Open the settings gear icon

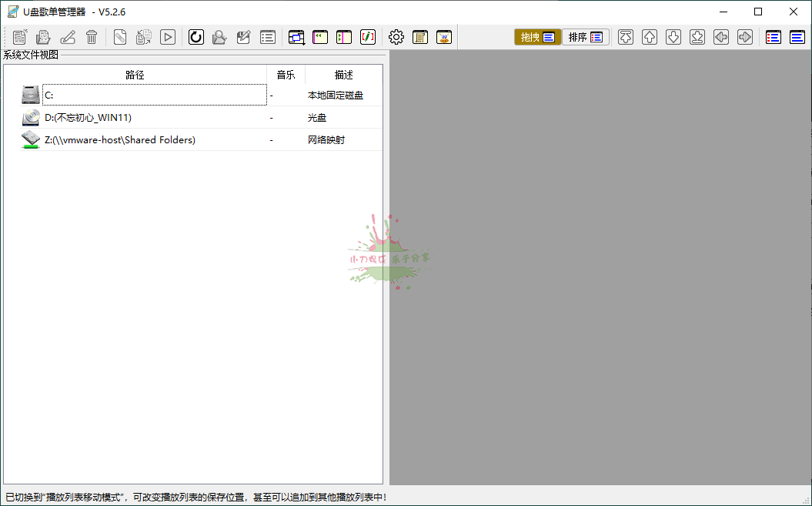pos(396,37)
